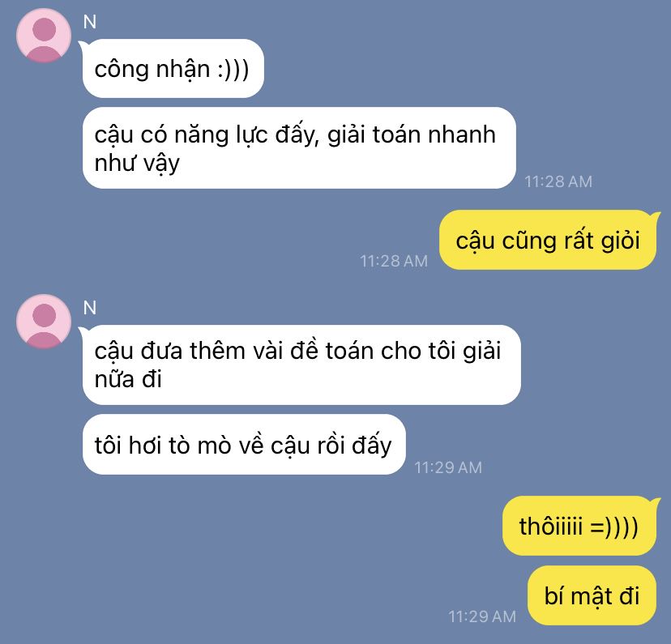Open N's second profile avatar

44,322
